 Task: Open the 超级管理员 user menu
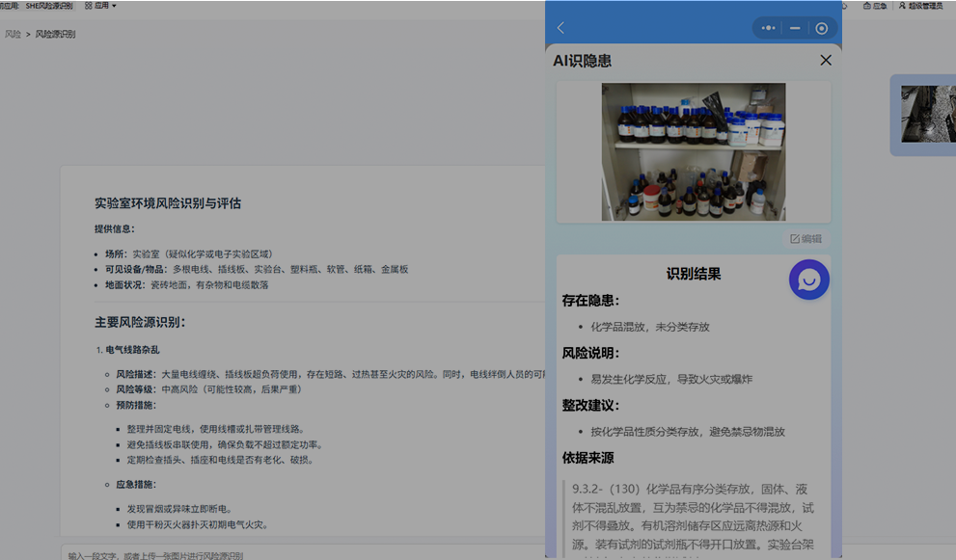point(920,6)
